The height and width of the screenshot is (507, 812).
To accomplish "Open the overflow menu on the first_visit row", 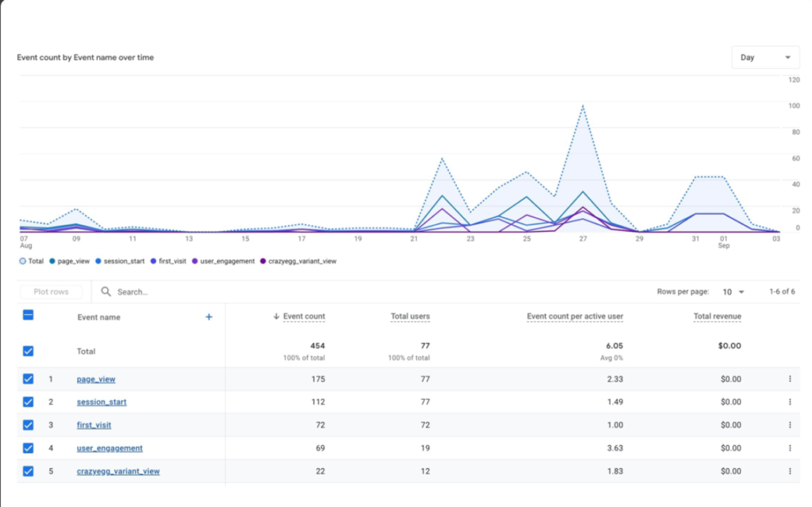I will [x=787, y=425].
